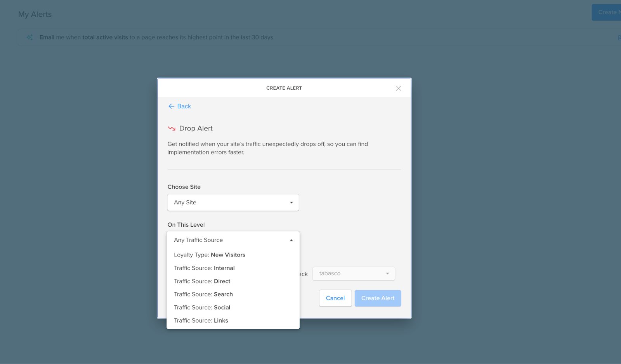Select the Any Traffic Source entry
The width and height of the screenshot is (621, 364).
pyautogui.click(x=198, y=240)
